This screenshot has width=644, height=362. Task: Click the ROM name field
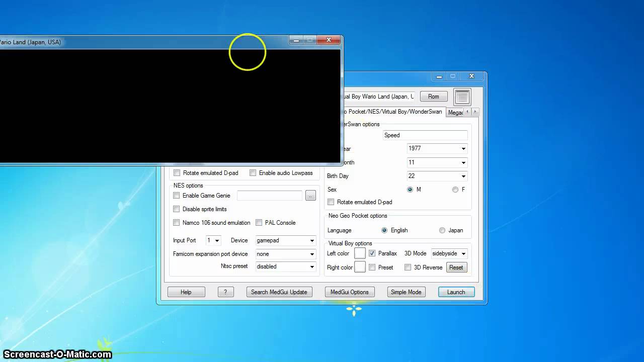click(x=378, y=97)
